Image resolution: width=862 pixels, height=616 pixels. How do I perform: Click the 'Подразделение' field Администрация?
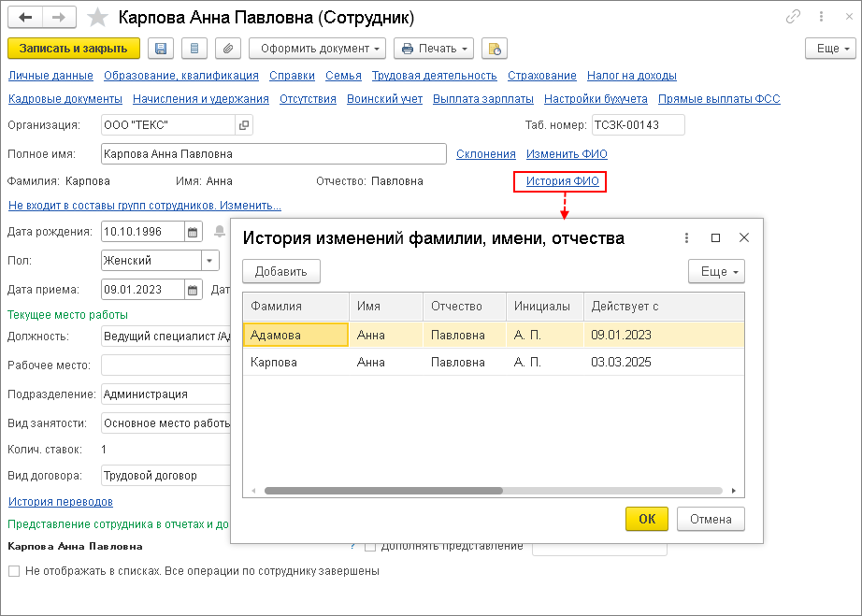point(165,394)
